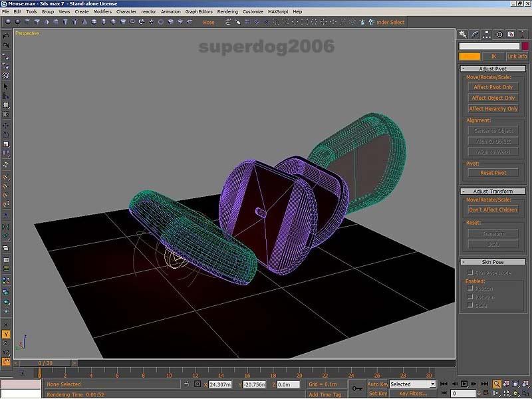The height and width of the screenshot is (399, 532).
Task: Open the Utilities hammer panel icon
Action: tap(522, 34)
